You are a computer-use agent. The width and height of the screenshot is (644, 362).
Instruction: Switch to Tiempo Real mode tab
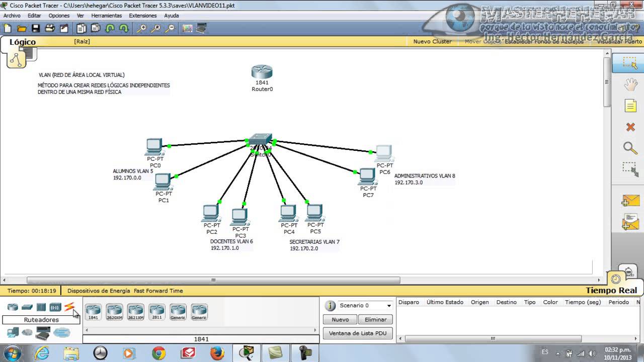point(611,290)
